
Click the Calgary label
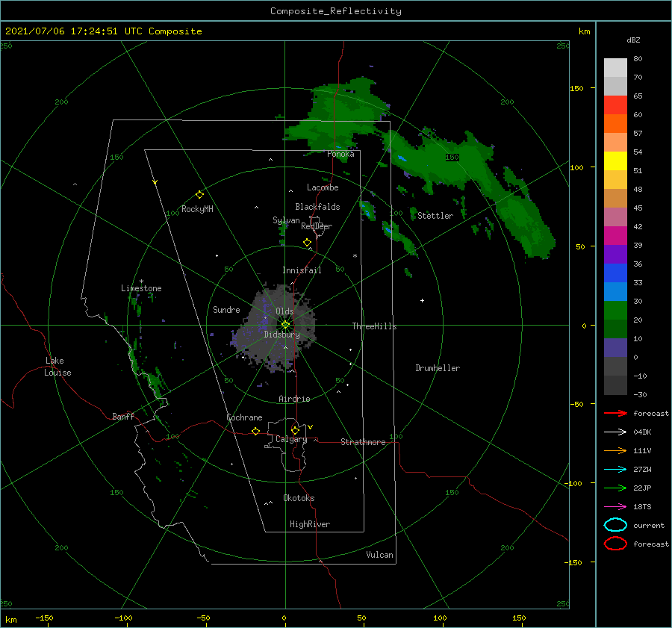click(291, 439)
